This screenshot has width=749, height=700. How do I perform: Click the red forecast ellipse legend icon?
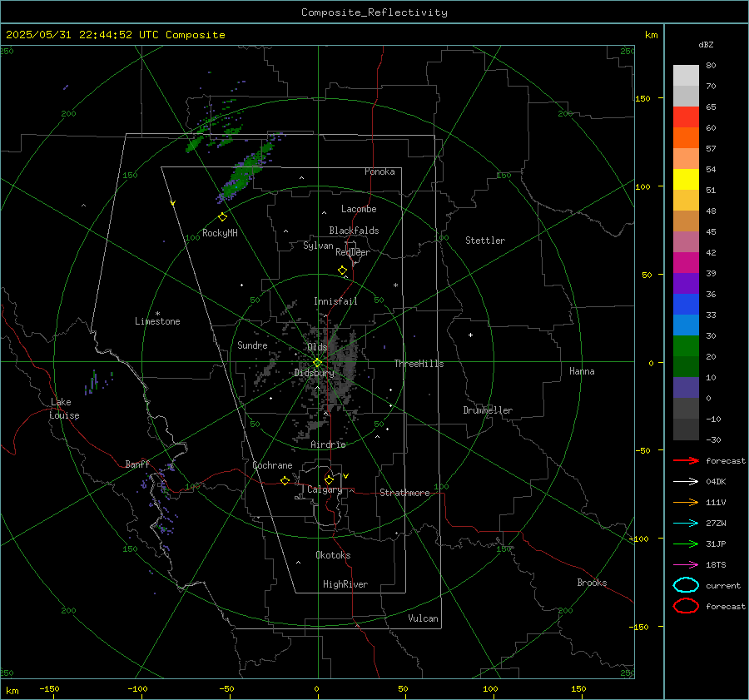[x=686, y=606]
